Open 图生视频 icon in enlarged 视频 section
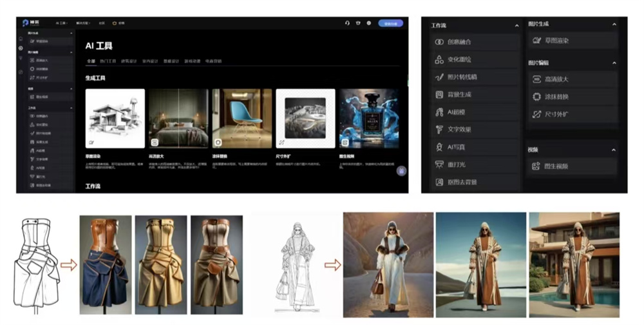644x325 pixels. tap(536, 166)
